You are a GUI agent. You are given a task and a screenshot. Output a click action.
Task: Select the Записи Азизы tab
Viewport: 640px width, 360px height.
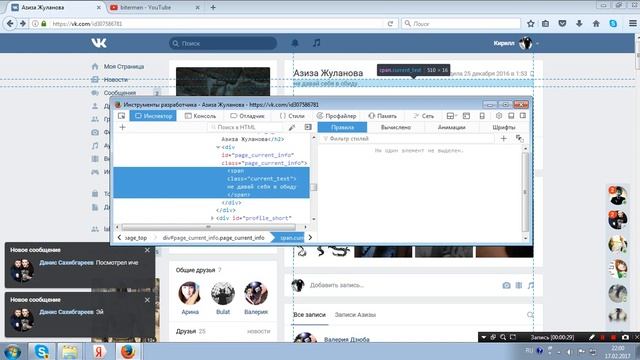[355, 315]
